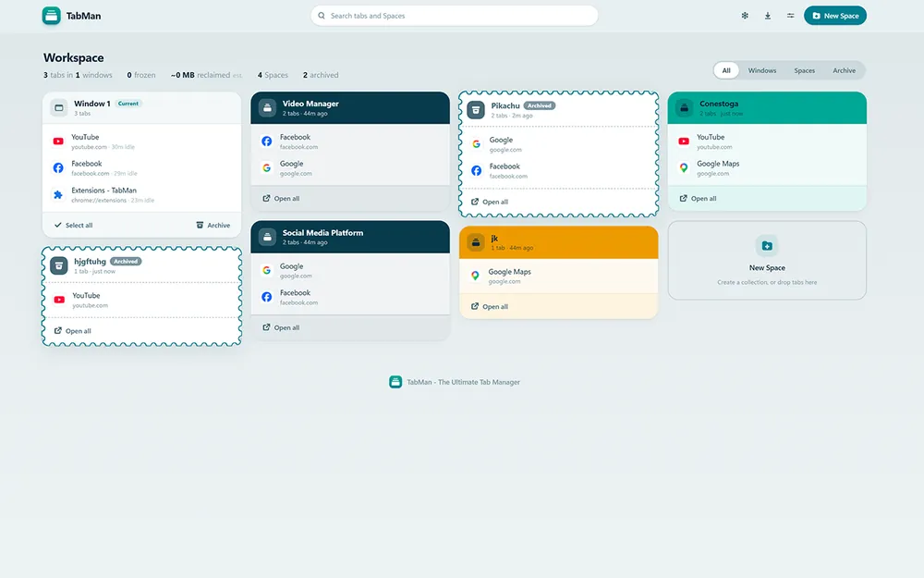The height and width of the screenshot is (578, 924).
Task: Click Google favicon in Video Manager
Action: click(267, 168)
